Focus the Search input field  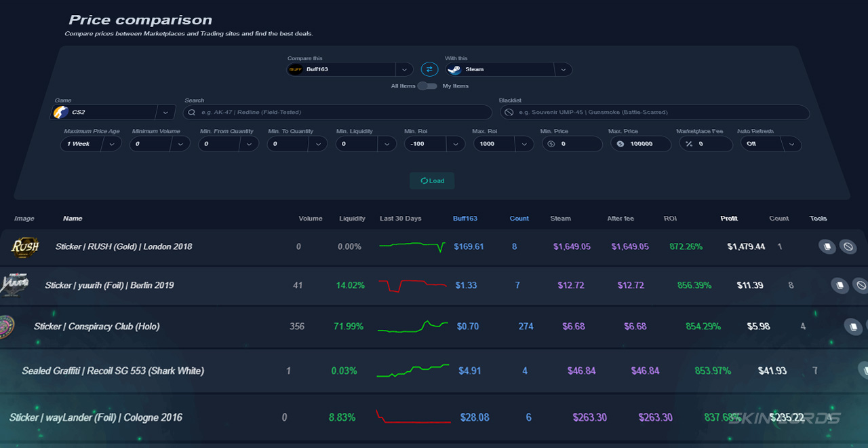click(x=338, y=112)
